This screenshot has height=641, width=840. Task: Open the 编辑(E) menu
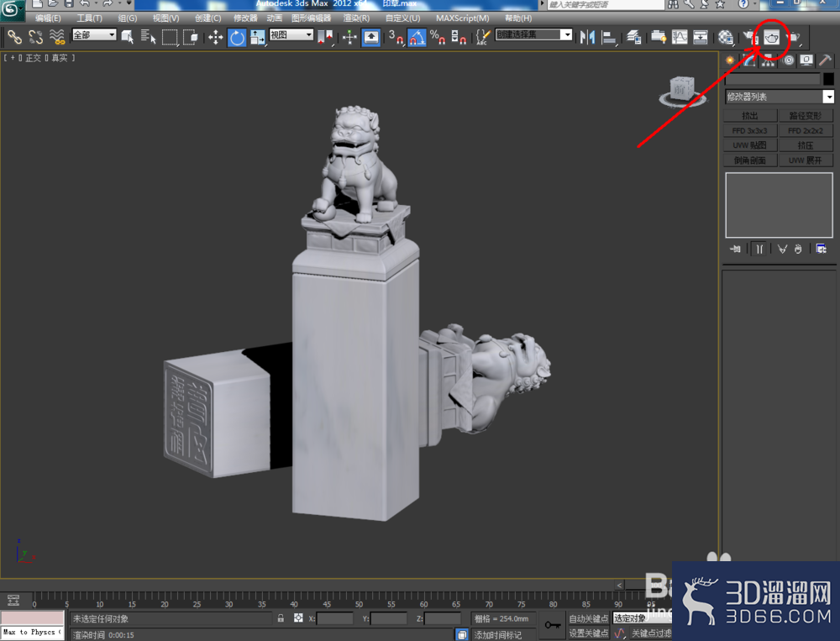[48, 18]
